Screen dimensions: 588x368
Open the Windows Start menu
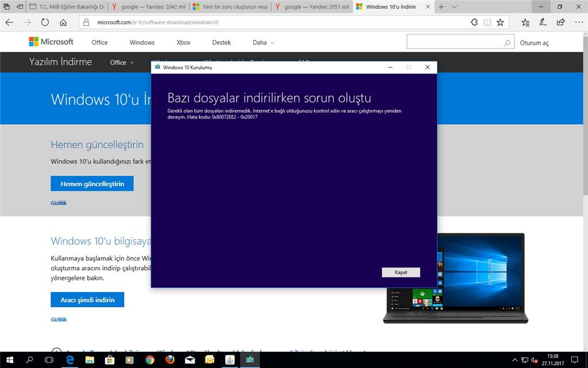click(x=9, y=360)
